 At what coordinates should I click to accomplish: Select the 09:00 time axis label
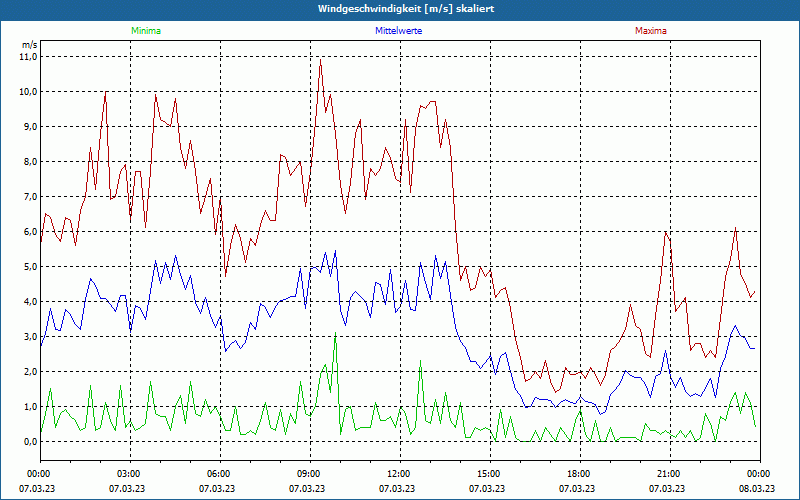pos(309,474)
